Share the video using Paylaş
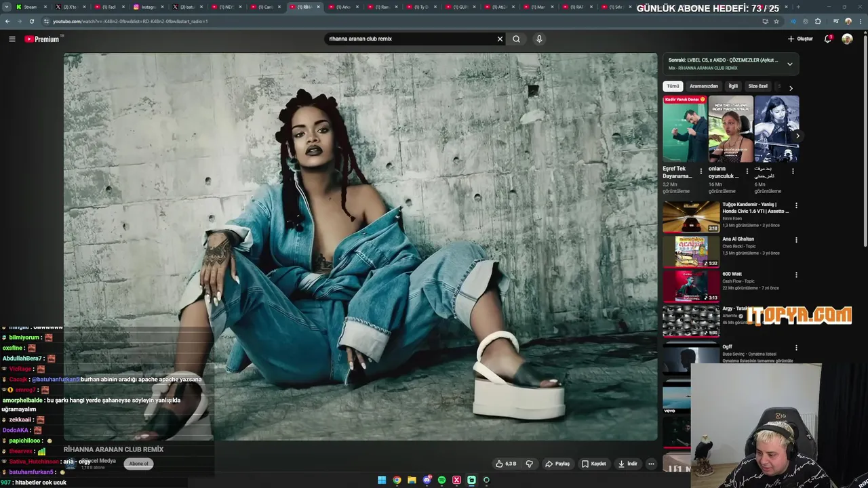The width and height of the screenshot is (868, 488). coord(557,464)
